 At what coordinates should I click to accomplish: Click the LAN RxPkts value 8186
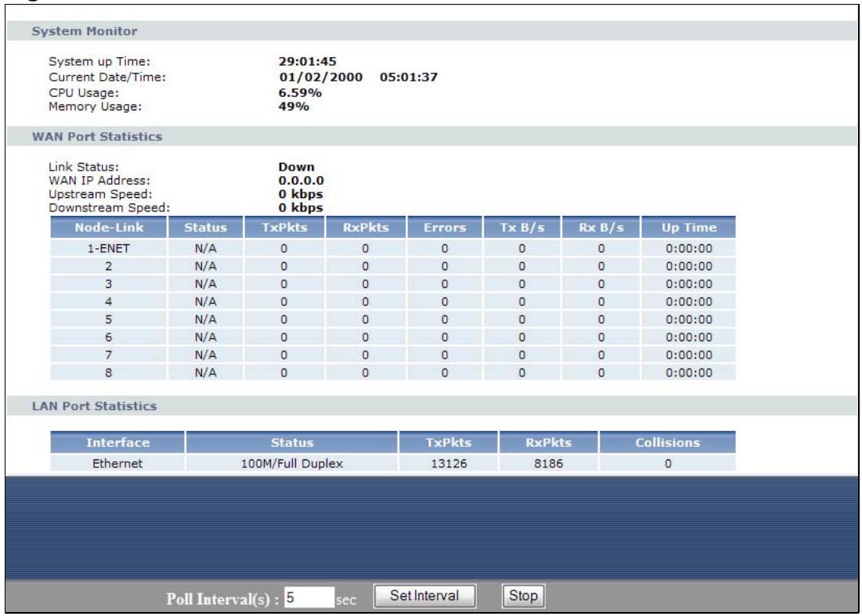549,463
